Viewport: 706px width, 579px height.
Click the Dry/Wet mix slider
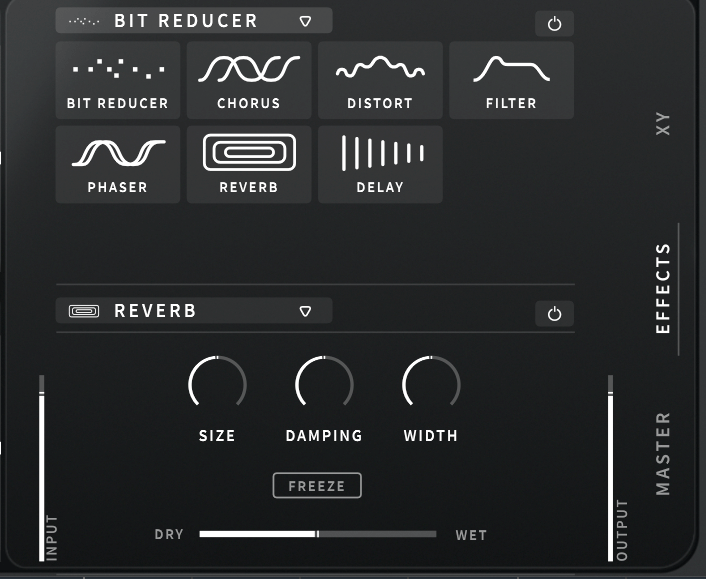click(x=317, y=534)
